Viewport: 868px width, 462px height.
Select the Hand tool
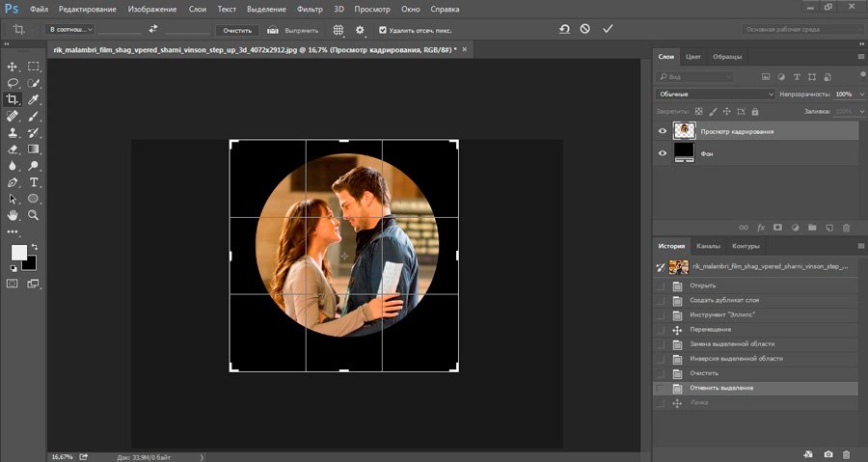[13, 216]
